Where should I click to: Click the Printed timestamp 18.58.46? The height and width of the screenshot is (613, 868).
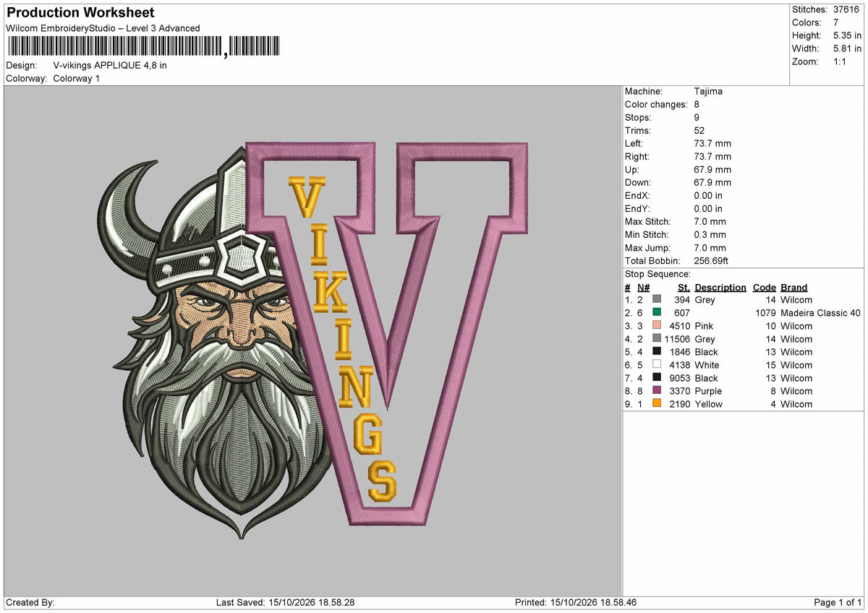(617, 602)
